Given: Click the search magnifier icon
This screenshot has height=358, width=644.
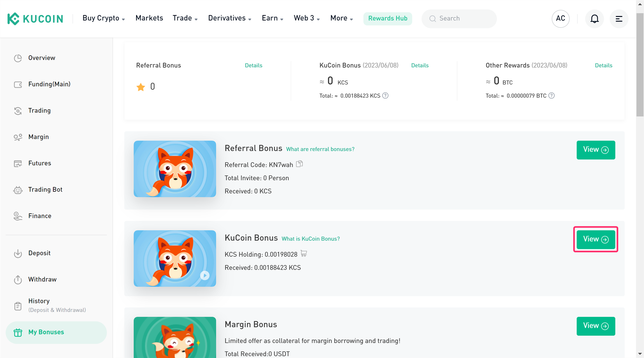Looking at the screenshot, I should (432, 19).
